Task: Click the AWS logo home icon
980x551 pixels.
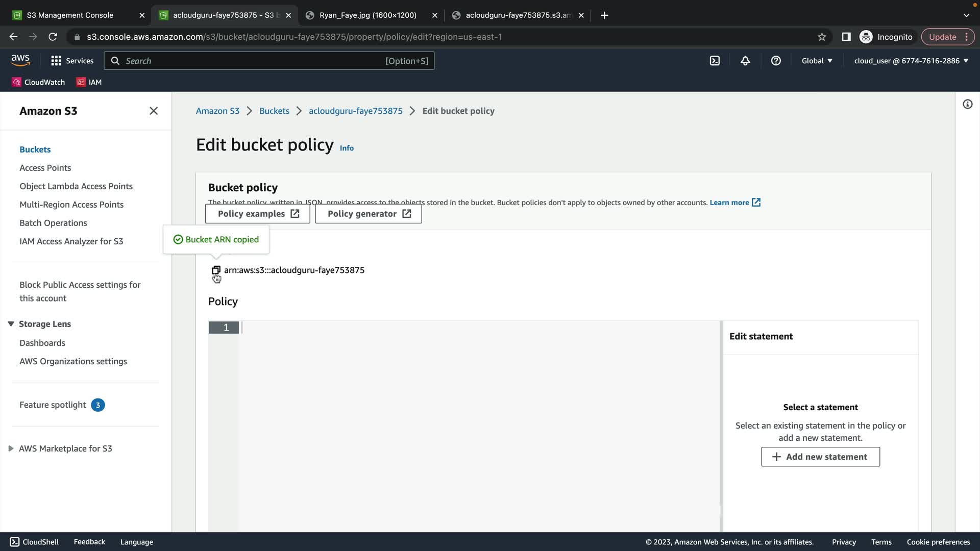Action: click(x=20, y=60)
